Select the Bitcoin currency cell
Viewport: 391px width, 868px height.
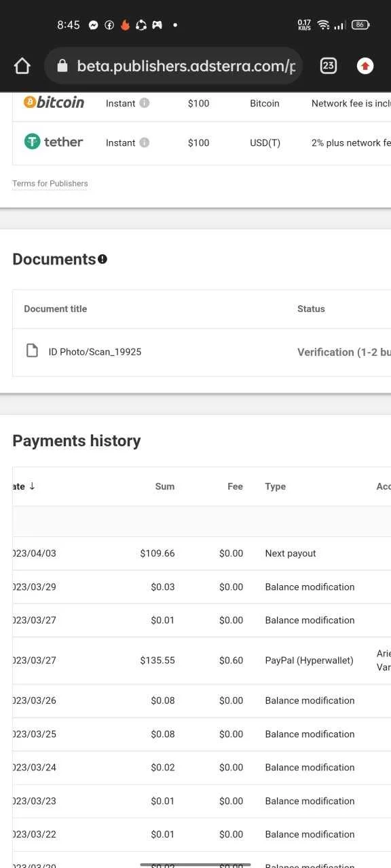click(x=265, y=103)
